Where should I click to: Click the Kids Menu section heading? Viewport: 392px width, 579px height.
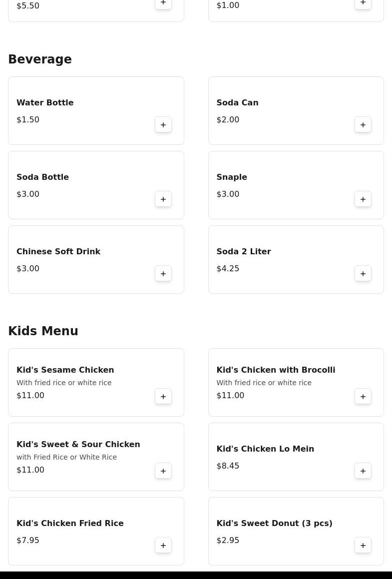[43, 331]
